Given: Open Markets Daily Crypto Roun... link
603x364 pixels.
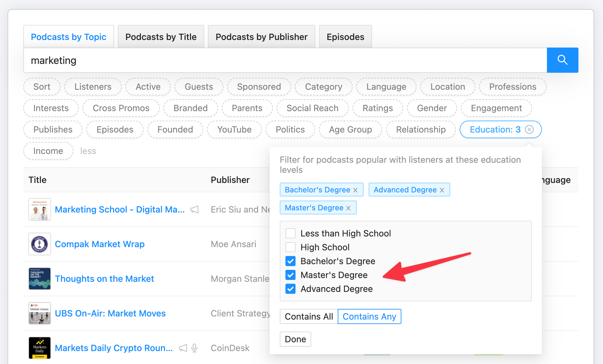Looking at the screenshot, I should [x=114, y=348].
